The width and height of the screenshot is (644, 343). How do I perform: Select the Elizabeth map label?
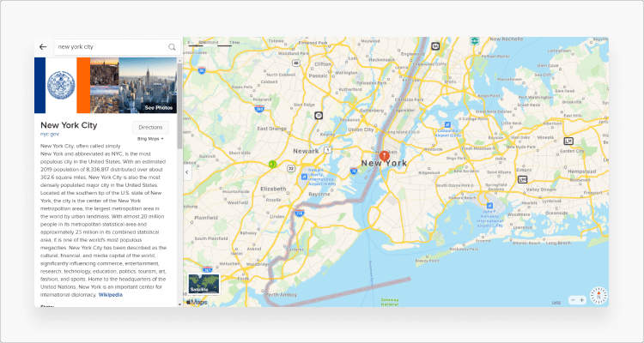273,189
